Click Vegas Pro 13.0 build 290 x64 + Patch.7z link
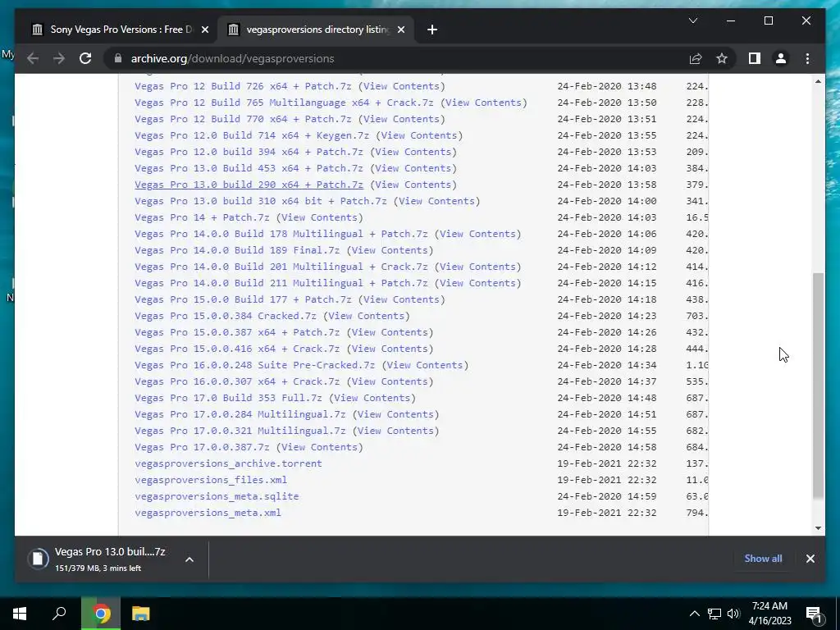This screenshot has width=840, height=630. 249,185
